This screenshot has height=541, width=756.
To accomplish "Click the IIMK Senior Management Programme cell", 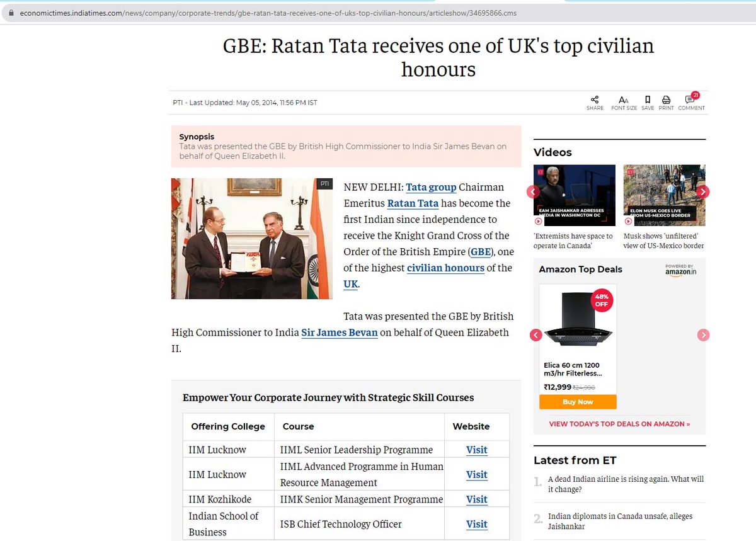I will (359, 499).
